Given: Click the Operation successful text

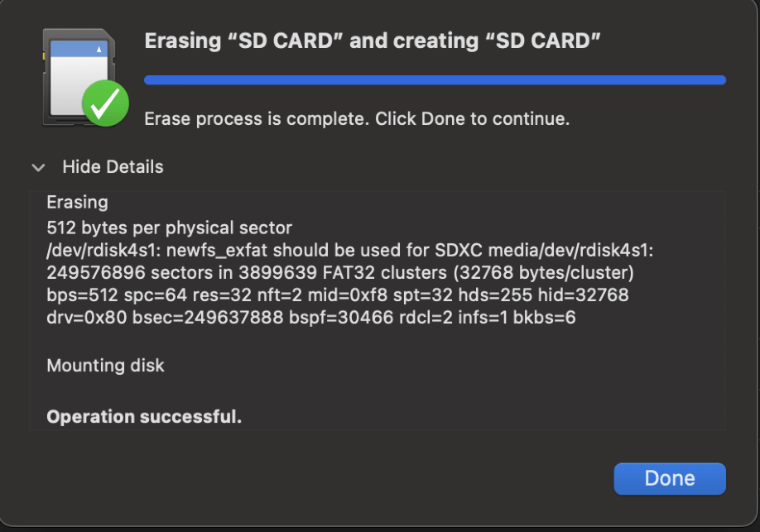Looking at the screenshot, I should 144,417.
